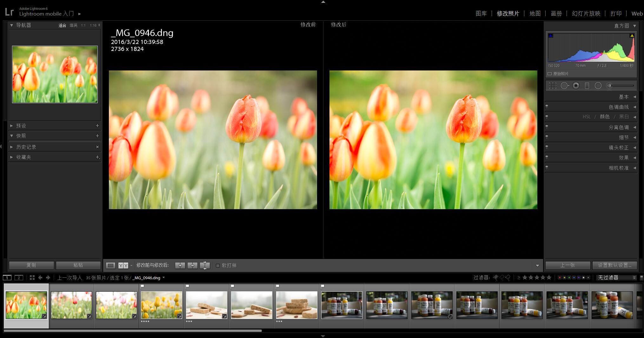Select the secondary window button labeled 2
Screen dimensions: 644x338
(x=18, y=277)
